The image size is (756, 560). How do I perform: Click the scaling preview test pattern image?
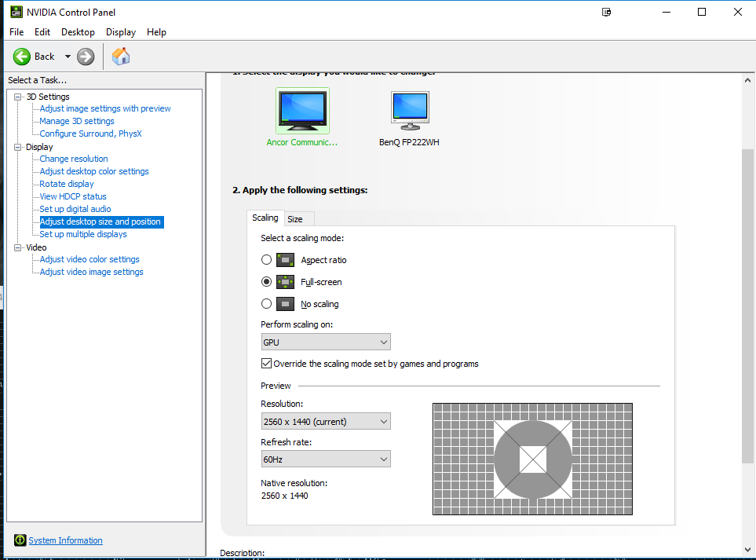tap(532, 459)
